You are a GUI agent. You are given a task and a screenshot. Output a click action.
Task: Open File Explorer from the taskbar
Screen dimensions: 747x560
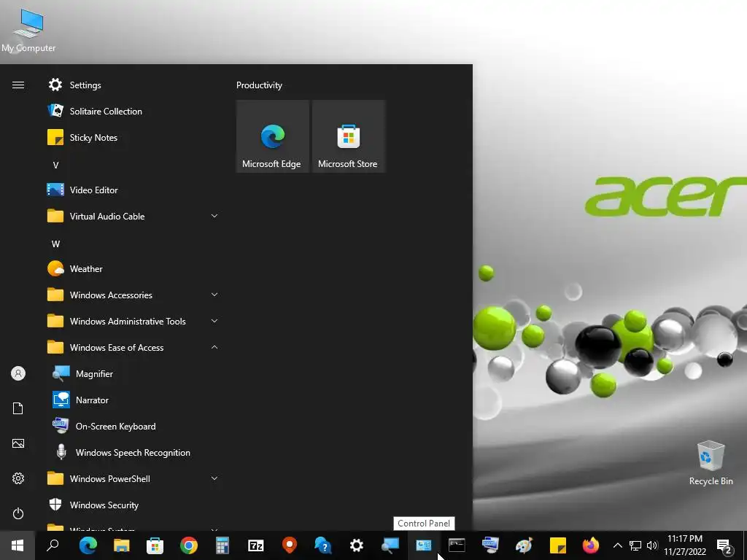coord(122,545)
